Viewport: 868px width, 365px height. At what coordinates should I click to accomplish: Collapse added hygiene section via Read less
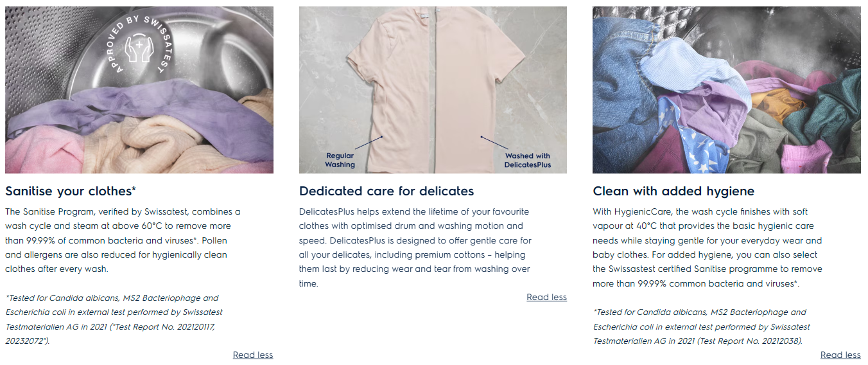tap(840, 355)
